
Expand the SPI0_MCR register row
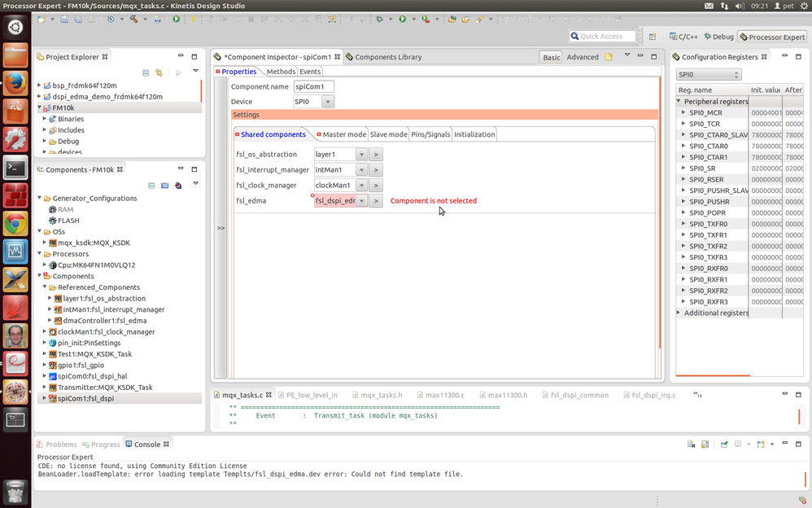coord(683,112)
